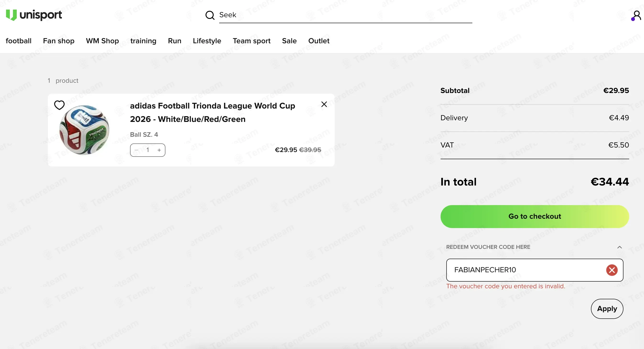Collapse the redeem voucher code section

tap(619, 247)
